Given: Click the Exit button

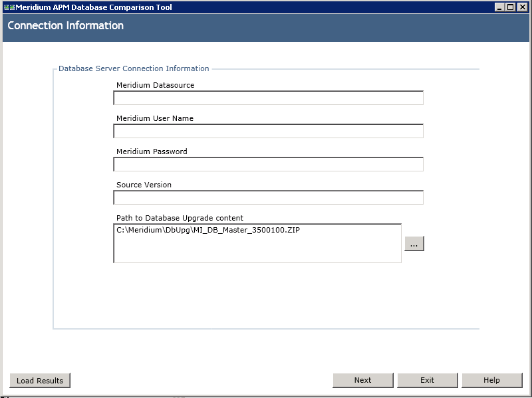Looking at the screenshot, I should 428,380.
